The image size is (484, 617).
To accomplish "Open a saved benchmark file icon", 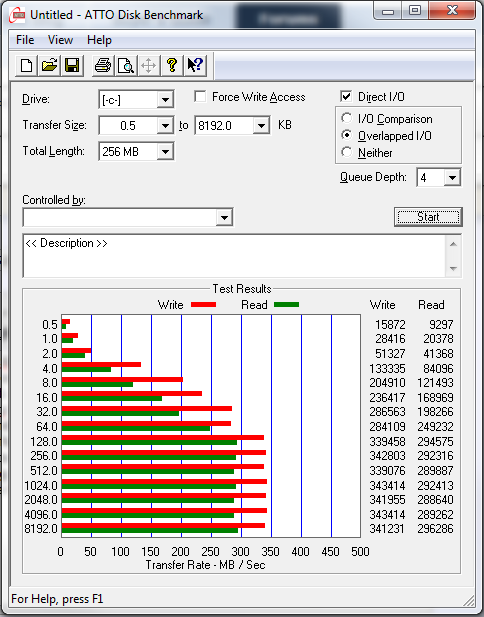I will (49, 65).
